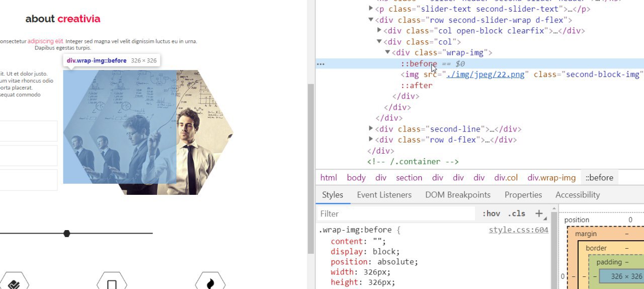Select html in the breadcrumb trail

click(x=329, y=177)
